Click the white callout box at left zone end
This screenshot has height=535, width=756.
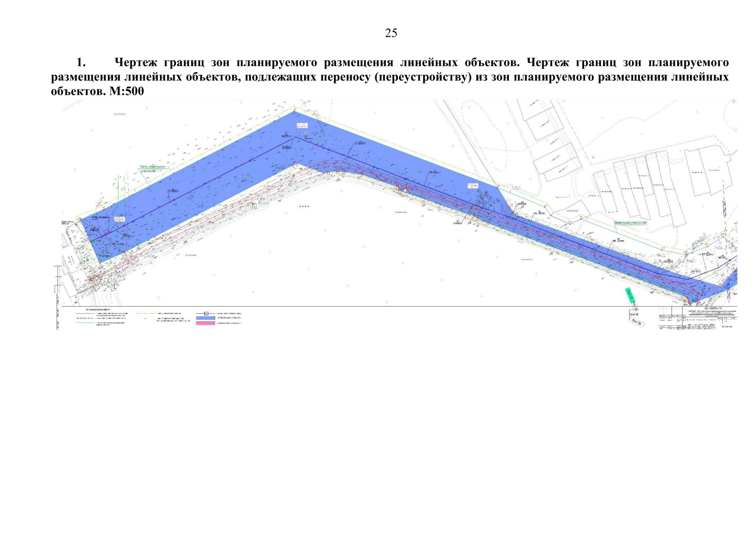click(x=119, y=219)
